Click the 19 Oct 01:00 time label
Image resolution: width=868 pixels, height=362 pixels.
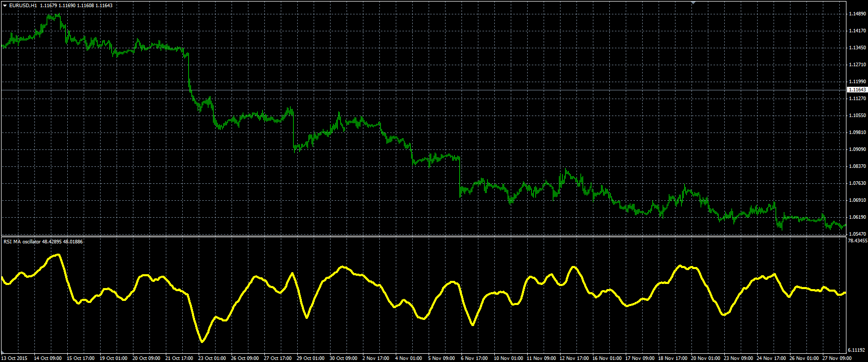coord(113,358)
